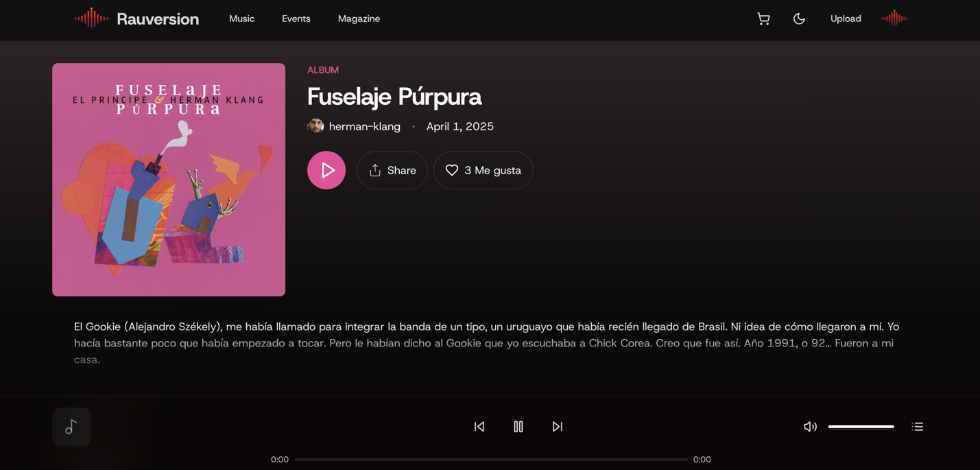This screenshot has width=980, height=470.
Task: Pause playback in bottom player
Action: 518,427
